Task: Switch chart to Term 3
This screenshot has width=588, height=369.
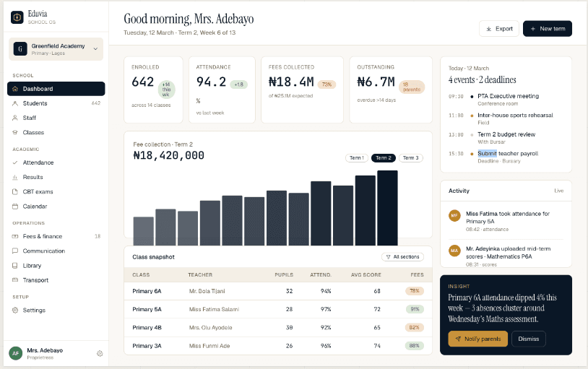Action: point(410,158)
